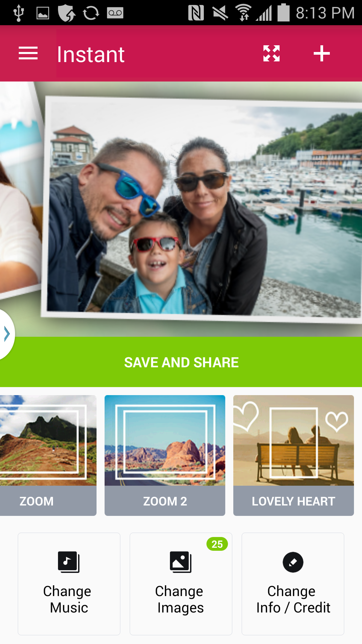
Task: Tap the Change Images picture icon
Action: pos(181,562)
